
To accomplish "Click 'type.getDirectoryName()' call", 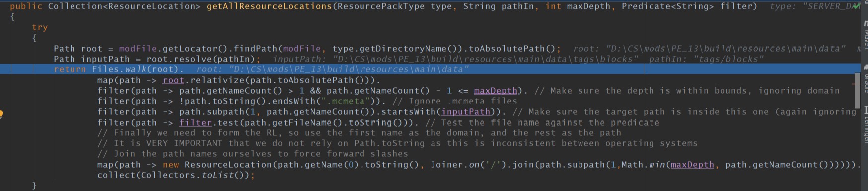I will click(395, 49).
